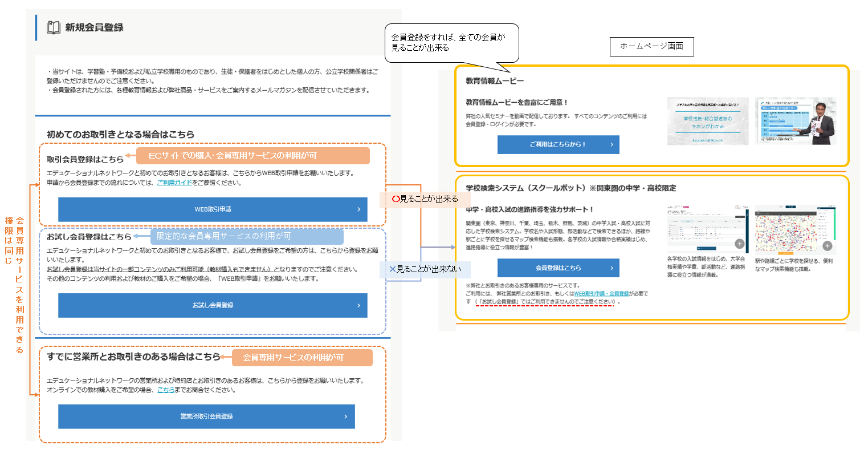Viewport: 868px width, 449px height.
Task: Open the ご利用ガイド link
Action: (x=174, y=183)
